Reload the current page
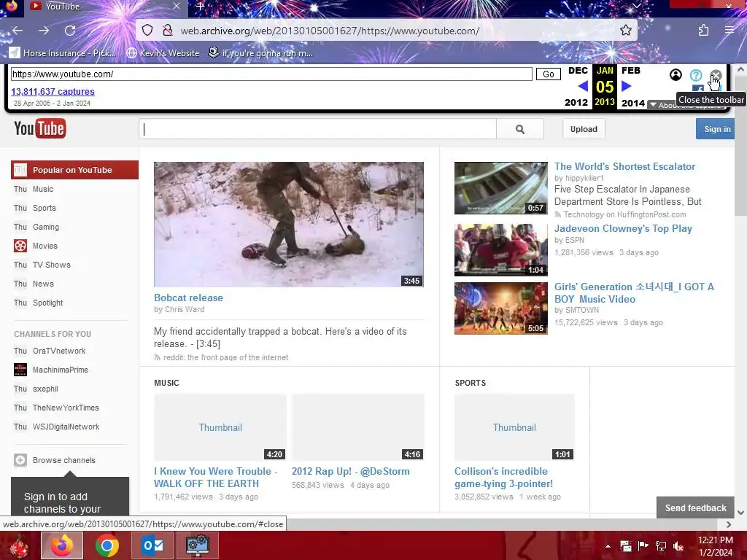 click(x=70, y=31)
